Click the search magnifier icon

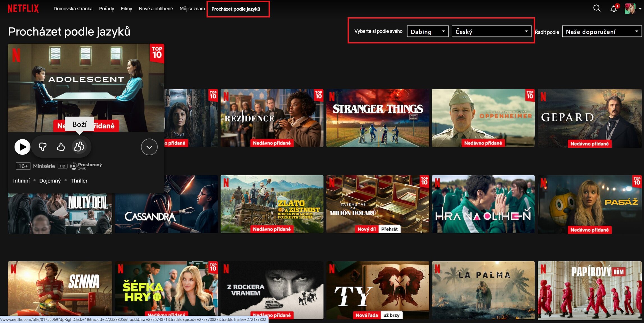coord(597,8)
